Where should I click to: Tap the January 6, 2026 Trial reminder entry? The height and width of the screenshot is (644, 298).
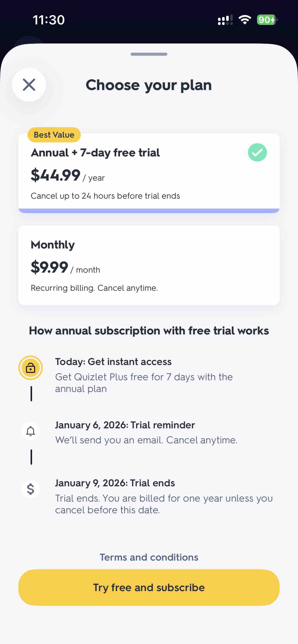pos(125,425)
